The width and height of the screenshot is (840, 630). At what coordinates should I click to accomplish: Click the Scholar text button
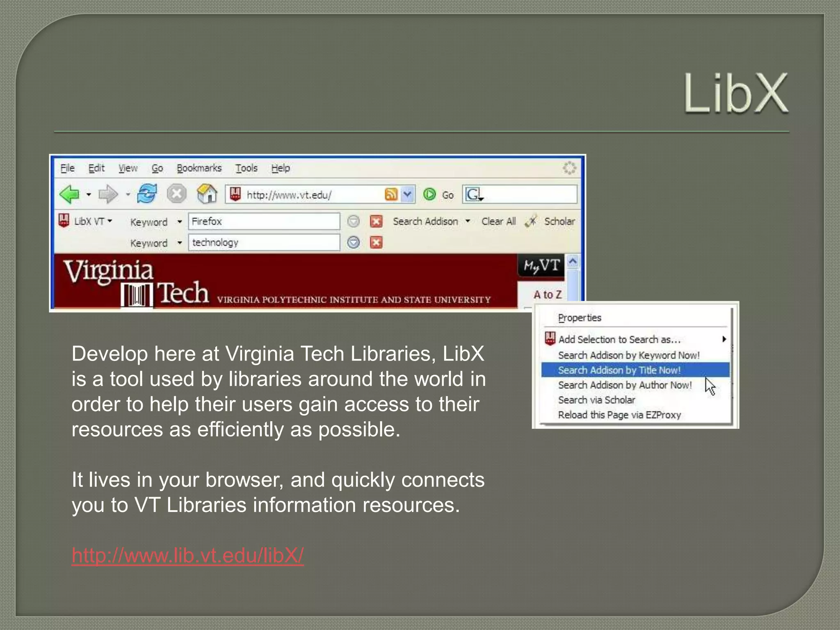(x=559, y=221)
